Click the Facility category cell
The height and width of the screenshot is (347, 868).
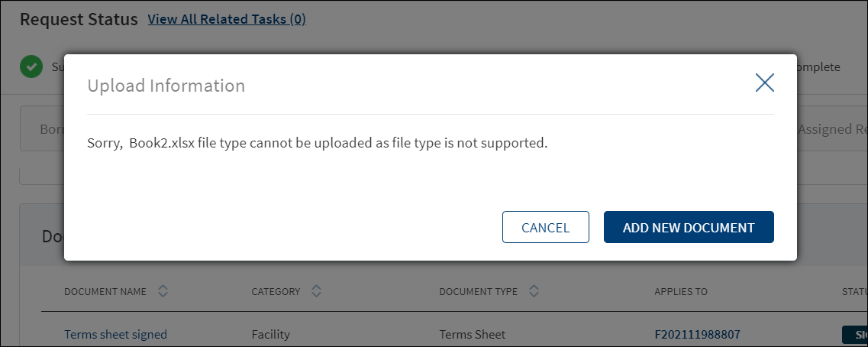click(271, 334)
